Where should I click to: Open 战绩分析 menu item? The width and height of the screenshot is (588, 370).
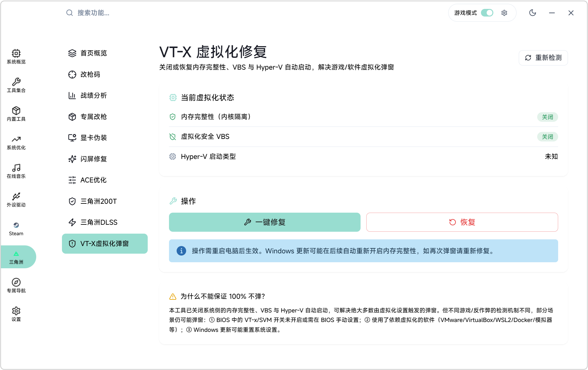coord(105,95)
